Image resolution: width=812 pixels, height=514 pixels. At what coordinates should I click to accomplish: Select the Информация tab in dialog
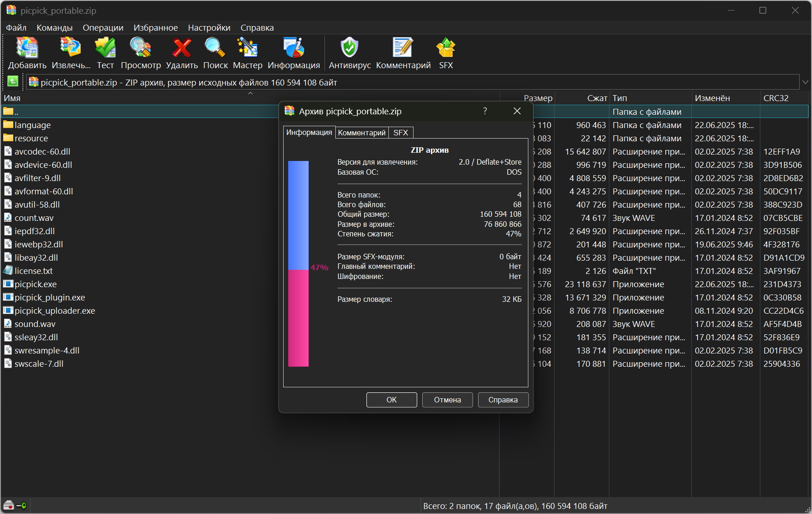click(309, 132)
